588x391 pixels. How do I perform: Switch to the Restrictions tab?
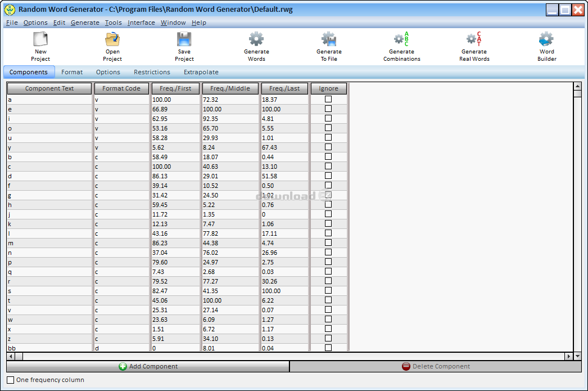pyautogui.click(x=152, y=72)
